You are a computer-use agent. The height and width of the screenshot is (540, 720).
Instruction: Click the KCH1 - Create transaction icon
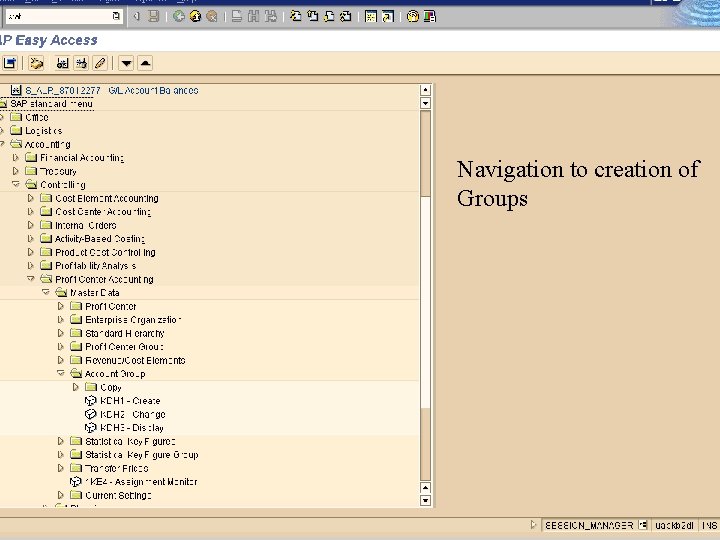[x=90, y=401]
